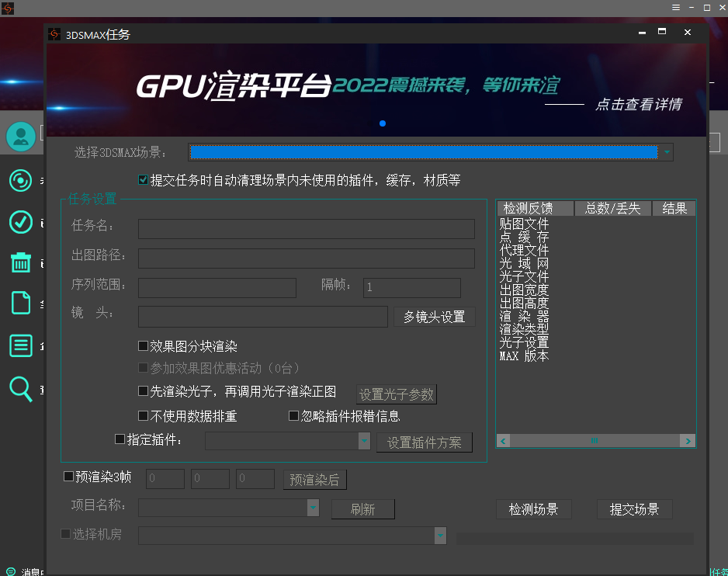The width and height of the screenshot is (728, 576).
Task: Uncheck 提交任务时自动清理场景 checkbox
Action: (143, 180)
